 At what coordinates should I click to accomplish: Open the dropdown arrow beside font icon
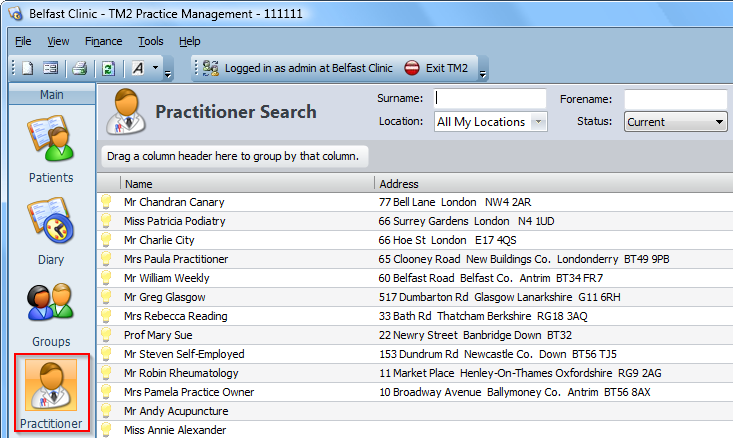[155, 68]
